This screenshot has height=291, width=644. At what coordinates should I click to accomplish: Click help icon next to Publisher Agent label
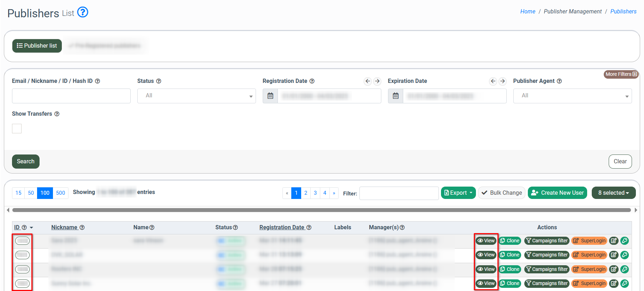pos(559,81)
